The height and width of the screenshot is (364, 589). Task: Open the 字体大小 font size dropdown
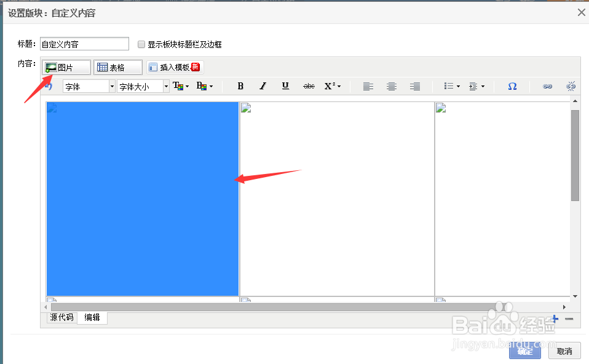pos(143,87)
